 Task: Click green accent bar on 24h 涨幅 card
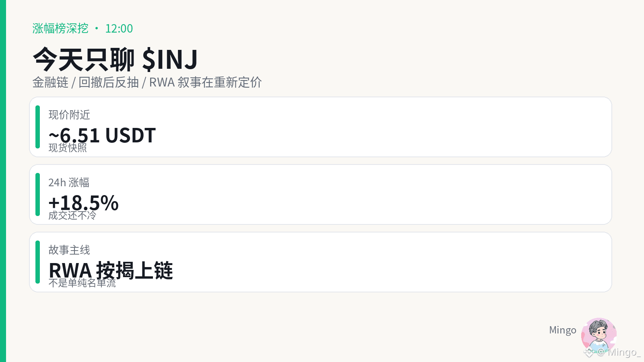click(38, 195)
